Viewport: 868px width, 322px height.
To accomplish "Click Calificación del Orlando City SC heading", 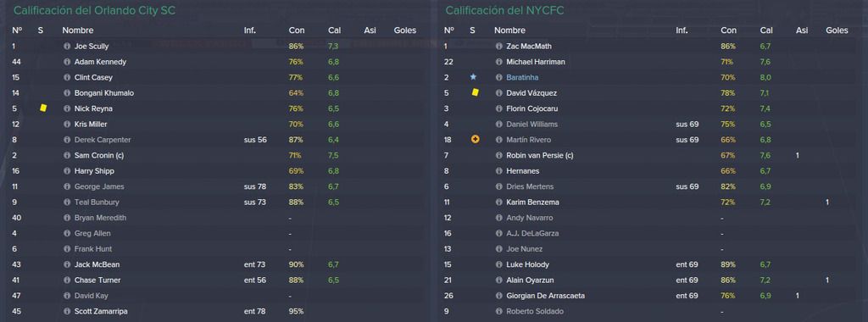I will coord(94,10).
